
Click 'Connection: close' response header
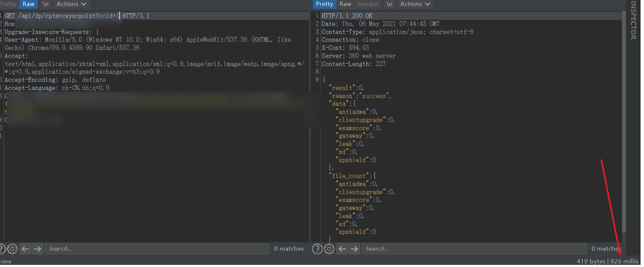(350, 40)
